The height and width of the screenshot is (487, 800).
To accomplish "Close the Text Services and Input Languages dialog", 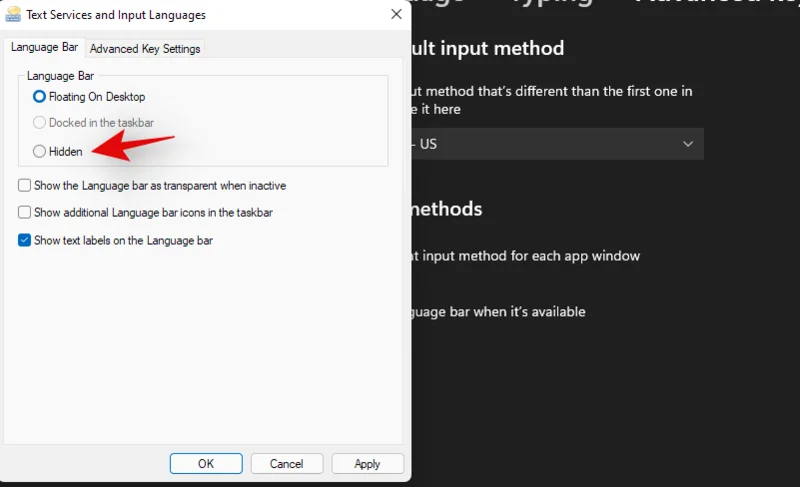I will (x=396, y=14).
